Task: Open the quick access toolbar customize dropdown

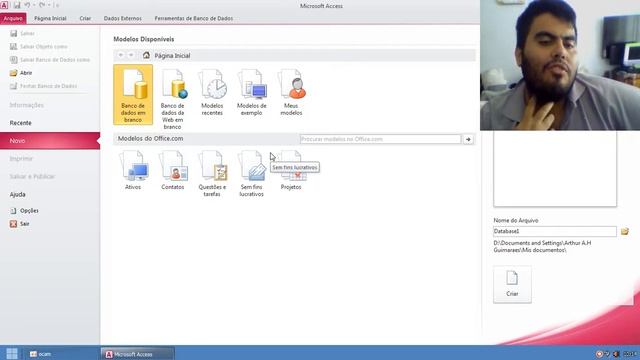Action: tap(57, 6)
